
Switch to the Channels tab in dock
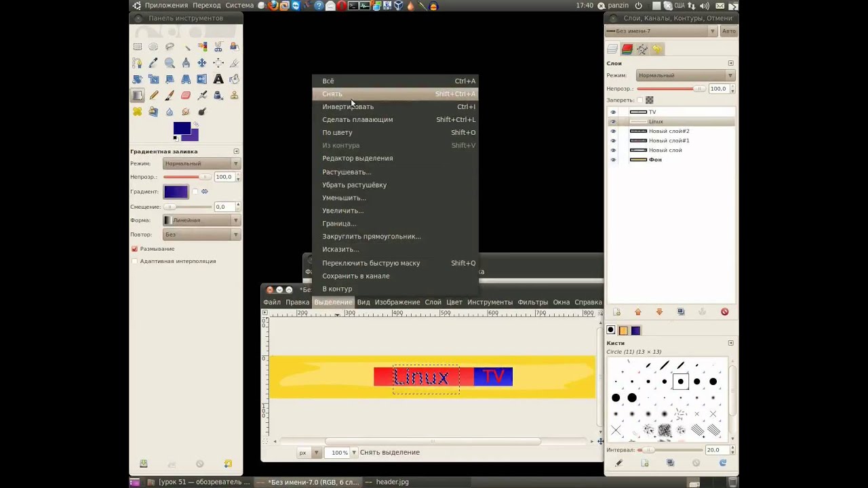(x=627, y=49)
